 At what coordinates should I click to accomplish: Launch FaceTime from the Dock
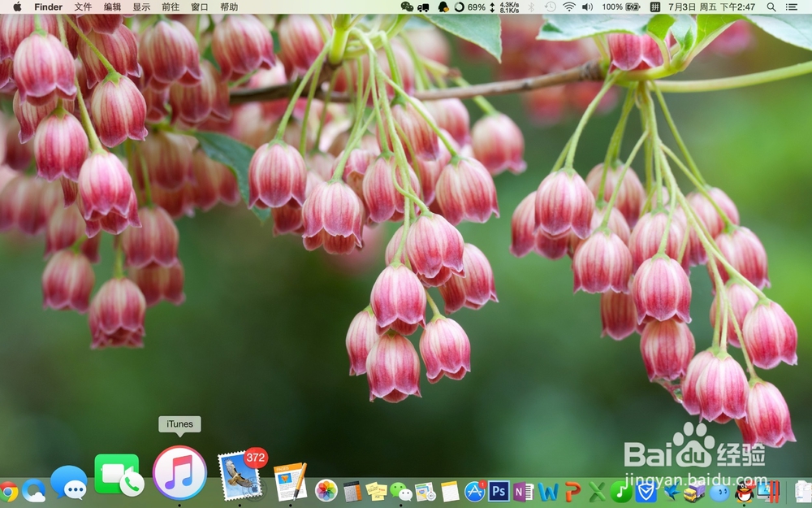click(119, 475)
